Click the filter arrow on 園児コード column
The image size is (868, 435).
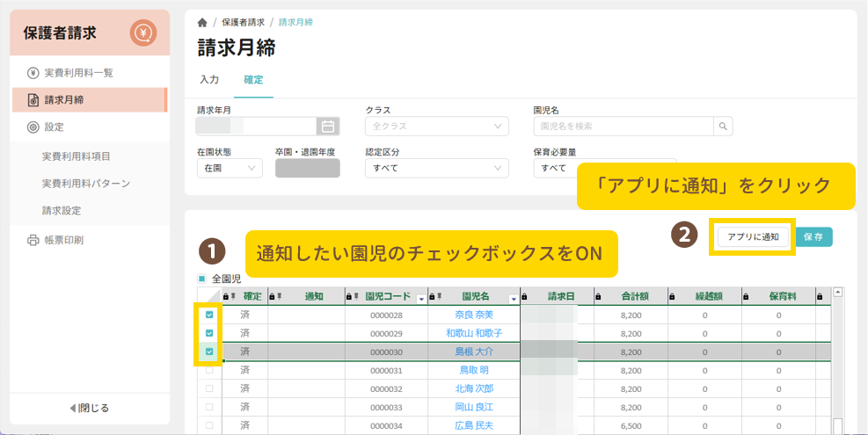[421, 298]
